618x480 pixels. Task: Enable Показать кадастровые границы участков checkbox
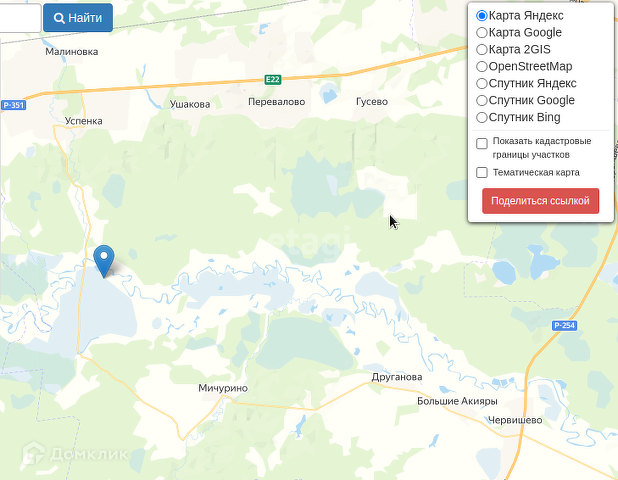(x=482, y=143)
